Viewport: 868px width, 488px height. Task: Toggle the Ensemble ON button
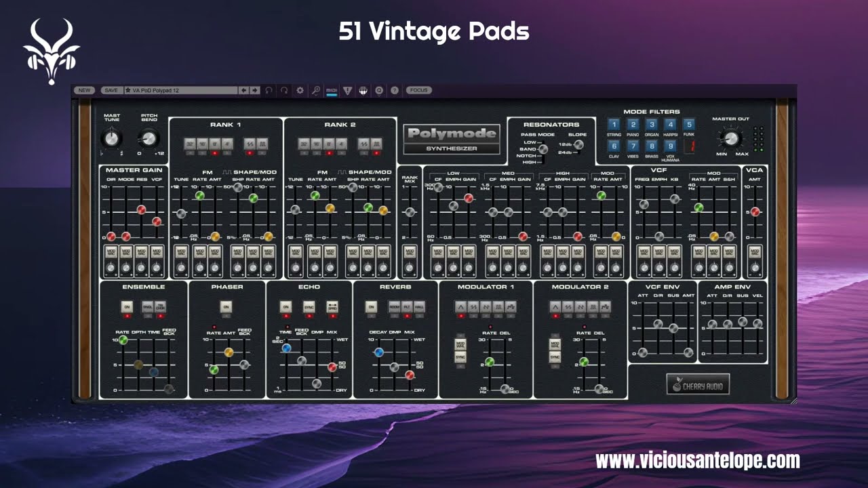[x=127, y=307]
